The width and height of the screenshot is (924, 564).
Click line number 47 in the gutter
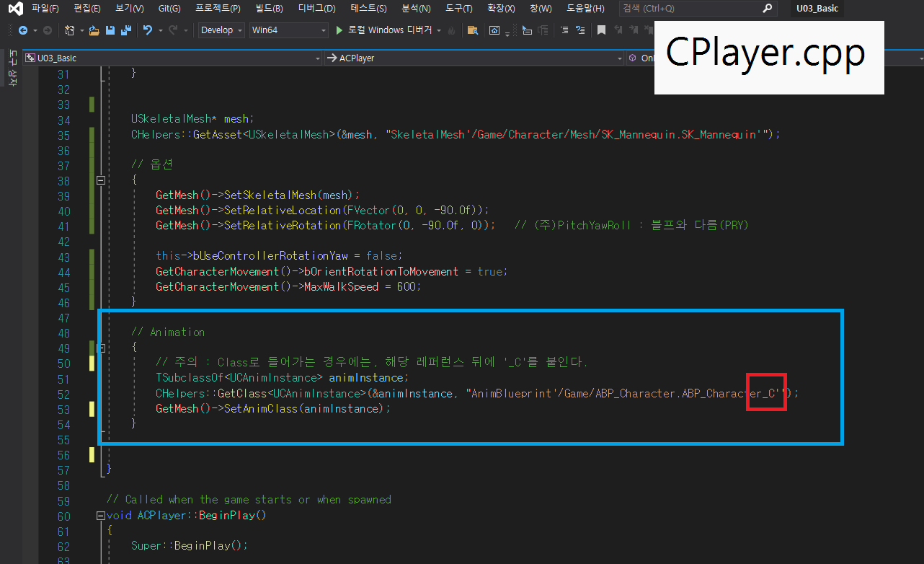pos(63,318)
